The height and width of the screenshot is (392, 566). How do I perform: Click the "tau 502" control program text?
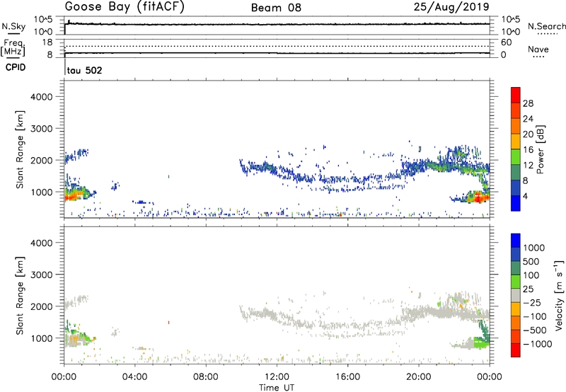coord(84,70)
